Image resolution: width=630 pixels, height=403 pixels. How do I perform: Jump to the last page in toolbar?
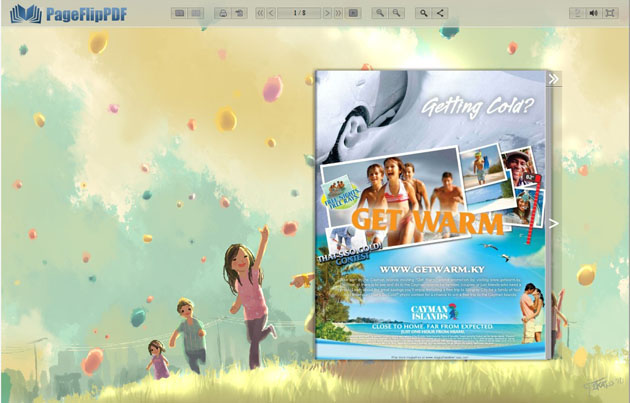click(x=338, y=13)
